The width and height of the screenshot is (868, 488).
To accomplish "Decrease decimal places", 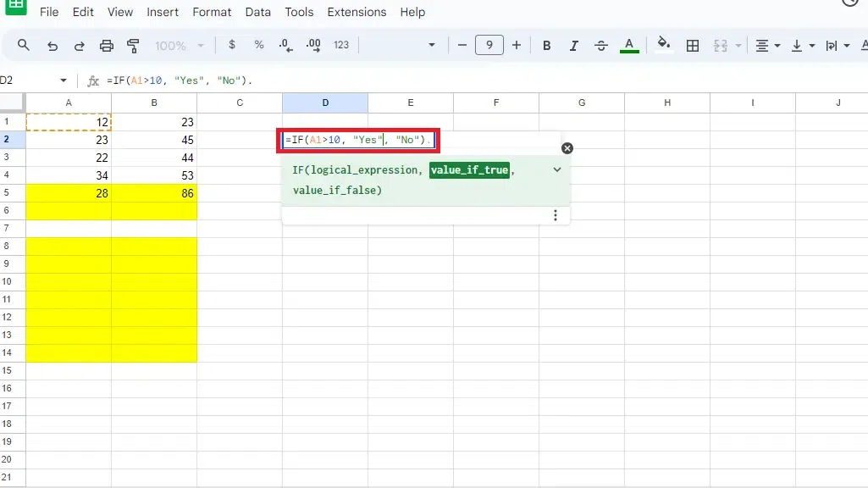I will click(x=285, y=46).
